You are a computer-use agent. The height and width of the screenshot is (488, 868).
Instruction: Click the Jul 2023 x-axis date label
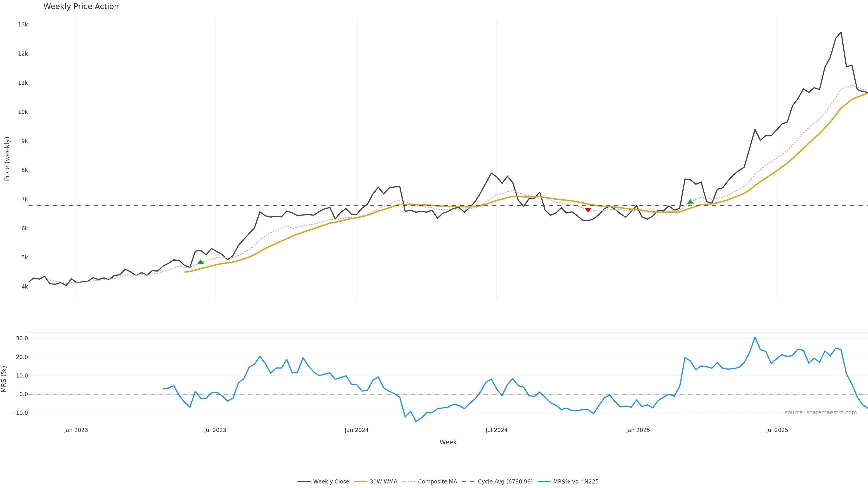tap(215, 430)
